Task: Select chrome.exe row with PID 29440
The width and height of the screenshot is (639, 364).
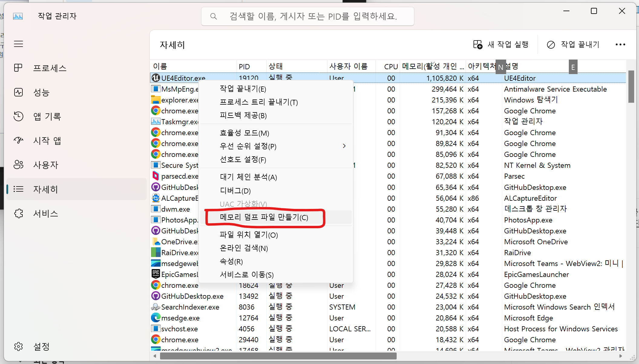Action: click(x=388, y=340)
